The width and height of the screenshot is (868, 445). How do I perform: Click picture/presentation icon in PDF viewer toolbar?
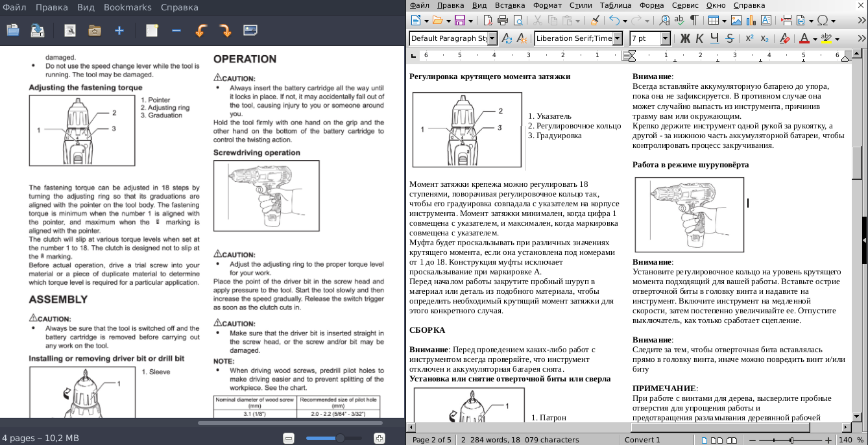pos(250,30)
